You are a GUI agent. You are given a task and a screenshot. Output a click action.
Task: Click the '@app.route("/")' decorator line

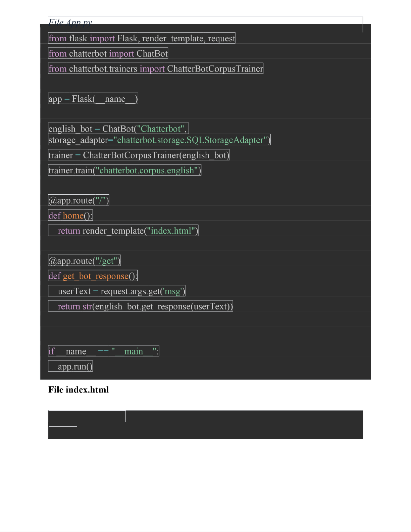79,200
